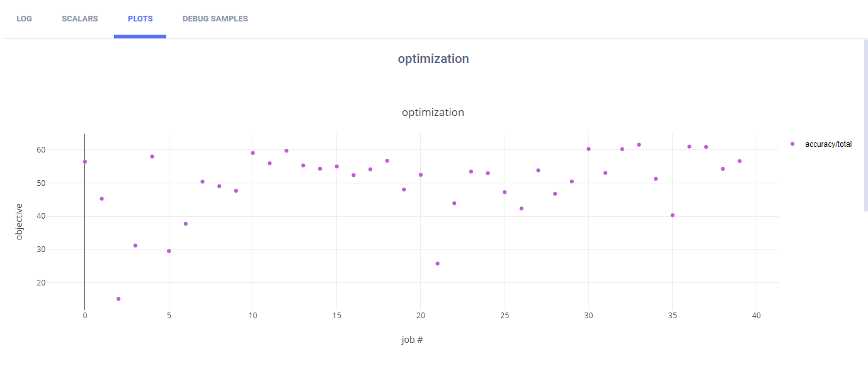Click the job 5 data point near 30
Screen dimensions: 868x368
(169, 251)
